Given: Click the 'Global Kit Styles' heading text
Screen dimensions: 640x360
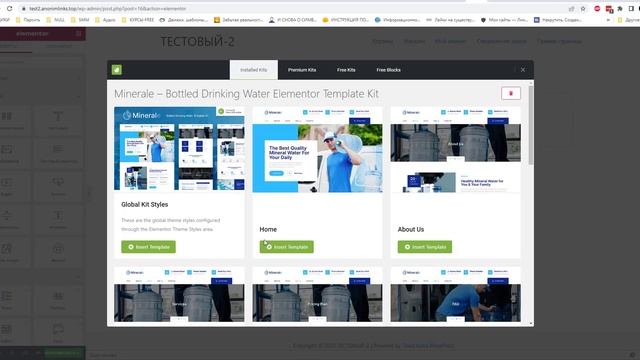Looking at the screenshot, I should [144, 204].
